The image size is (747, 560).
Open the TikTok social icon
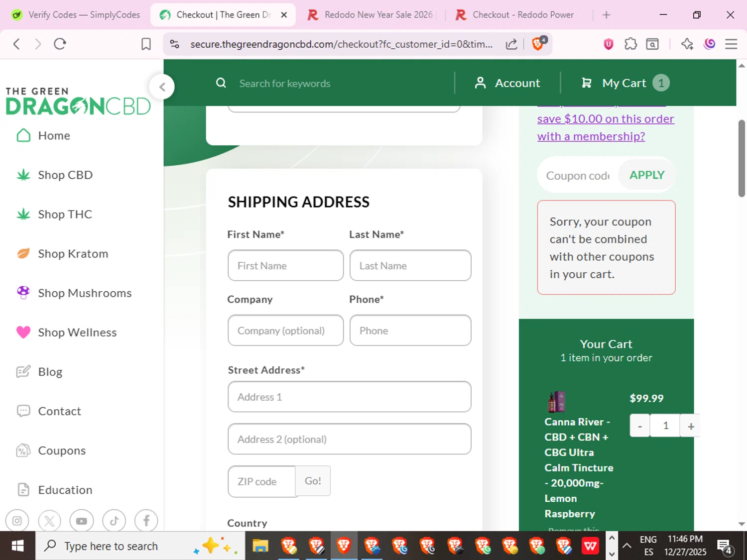tap(114, 521)
